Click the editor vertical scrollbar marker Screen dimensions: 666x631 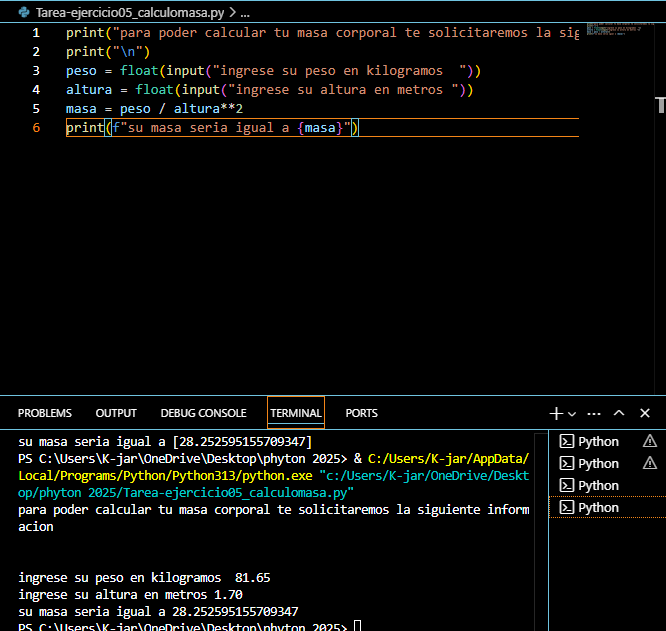tap(660, 105)
